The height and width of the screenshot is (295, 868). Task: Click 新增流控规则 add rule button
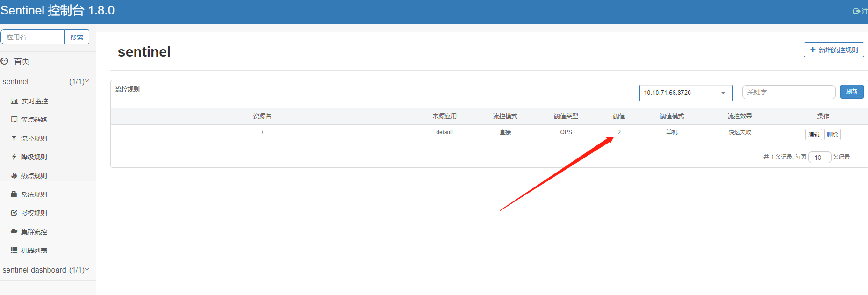click(834, 50)
